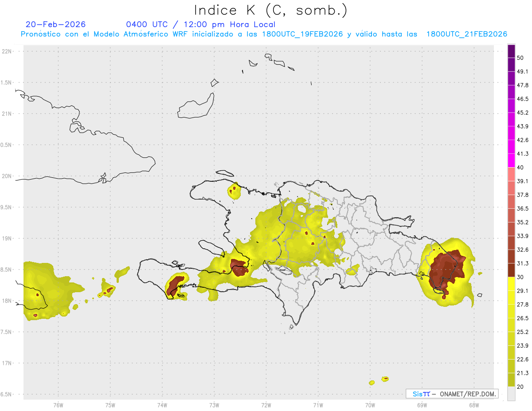Screen dimensions: 532x411
Task: Click the colorbar label "27.8"
Action: (x=523, y=305)
